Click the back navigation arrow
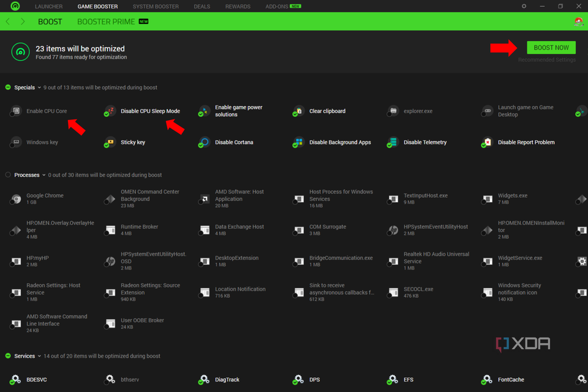The width and height of the screenshot is (588, 392). (7, 21)
